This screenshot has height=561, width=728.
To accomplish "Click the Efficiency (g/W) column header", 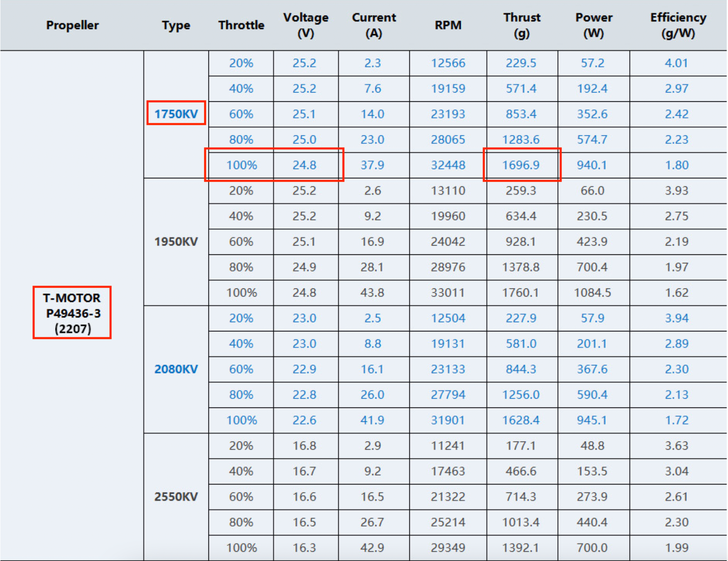I will pyautogui.click(x=678, y=25).
